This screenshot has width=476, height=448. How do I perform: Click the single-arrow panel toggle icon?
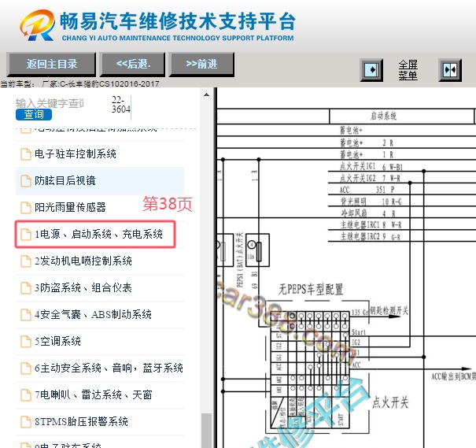(371, 70)
